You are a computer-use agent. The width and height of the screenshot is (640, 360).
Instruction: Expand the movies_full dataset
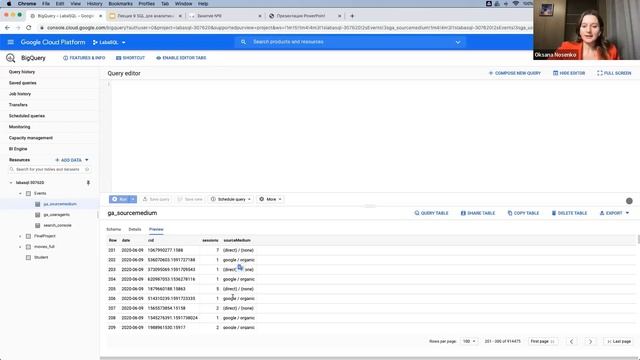coord(20,247)
